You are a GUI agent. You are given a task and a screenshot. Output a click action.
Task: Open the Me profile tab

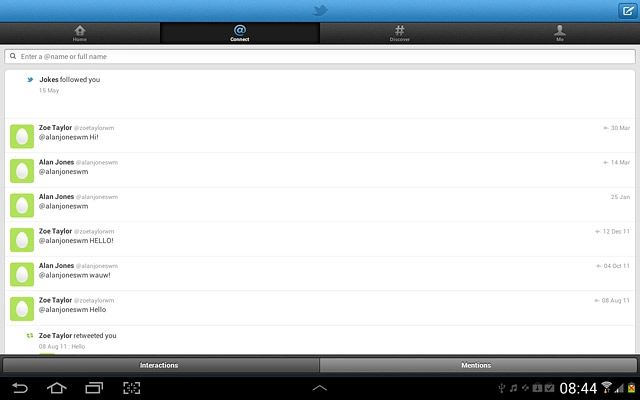560,33
